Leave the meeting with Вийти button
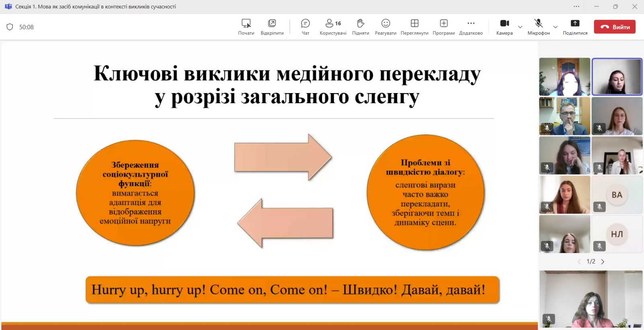644x330 pixels. (615, 27)
